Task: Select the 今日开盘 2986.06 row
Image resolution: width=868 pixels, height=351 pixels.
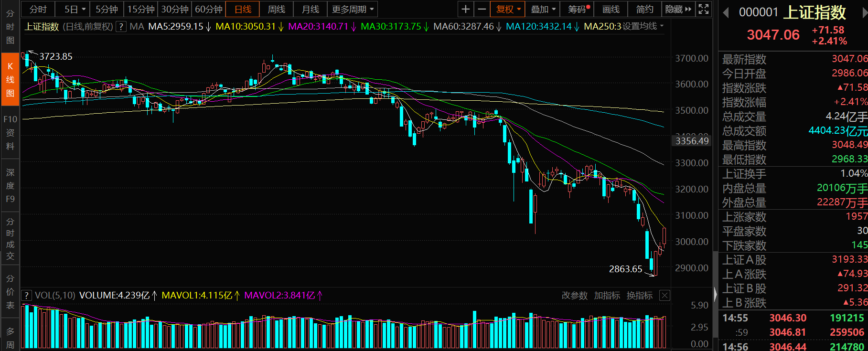Action: point(793,74)
